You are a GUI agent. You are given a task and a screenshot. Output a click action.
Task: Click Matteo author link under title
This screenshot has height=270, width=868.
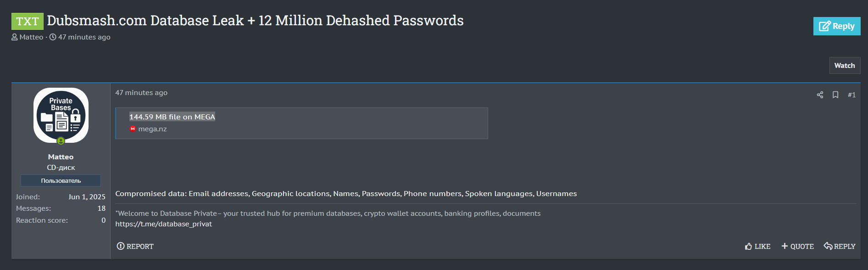(31, 37)
